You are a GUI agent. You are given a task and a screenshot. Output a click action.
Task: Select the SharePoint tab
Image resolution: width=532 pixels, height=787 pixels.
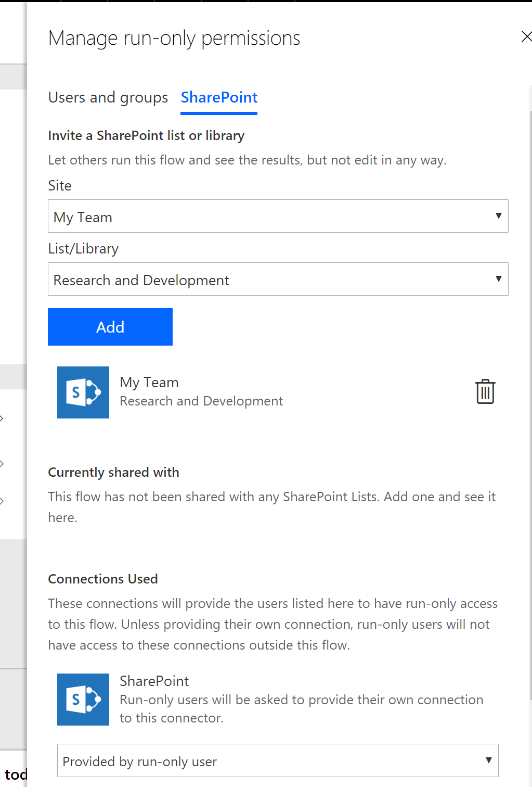click(218, 97)
